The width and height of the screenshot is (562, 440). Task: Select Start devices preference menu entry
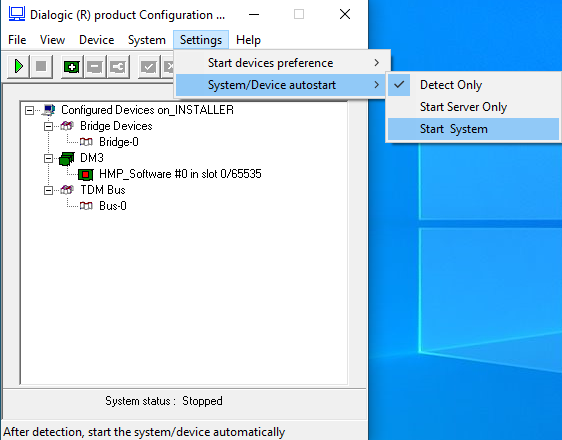pos(282,63)
